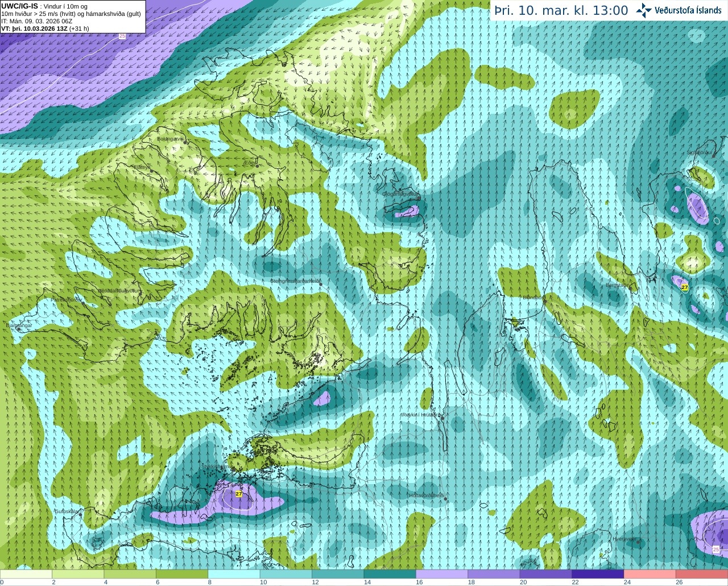The image size is (728, 586).
Task: Select the 14–16 m/s dark teal legend swatch
Action: (x=390, y=574)
